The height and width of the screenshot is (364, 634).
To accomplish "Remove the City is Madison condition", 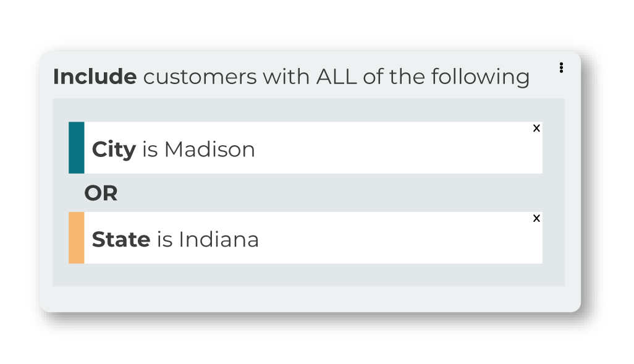I will [x=536, y=128].
